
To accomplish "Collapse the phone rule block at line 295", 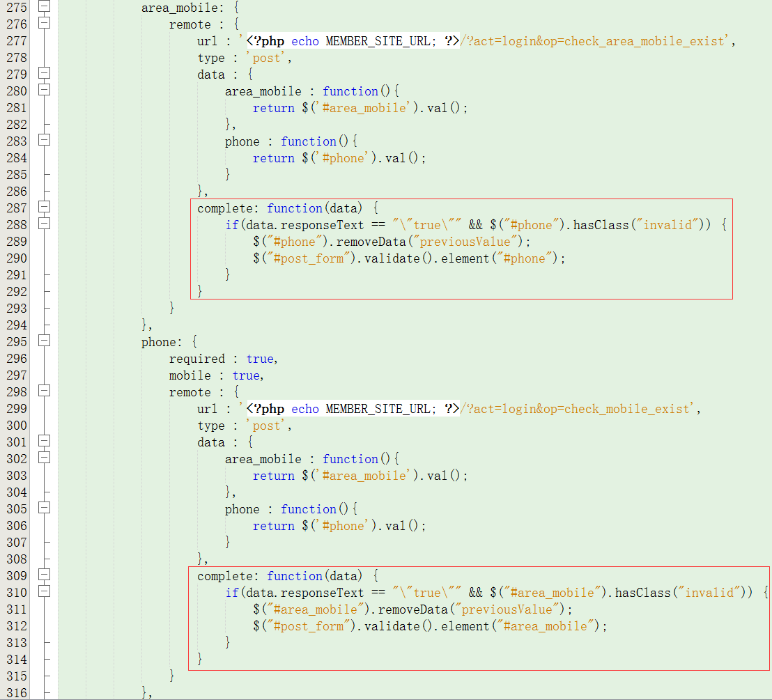I will tap(45, 342).
